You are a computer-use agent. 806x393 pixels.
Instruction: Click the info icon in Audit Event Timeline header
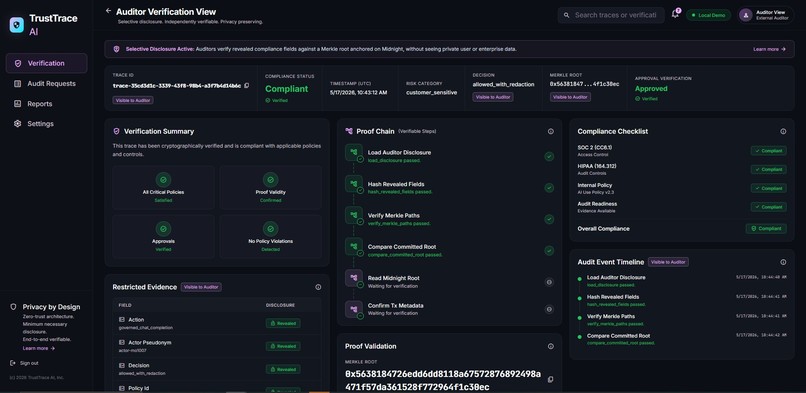(x=783, y=262)
